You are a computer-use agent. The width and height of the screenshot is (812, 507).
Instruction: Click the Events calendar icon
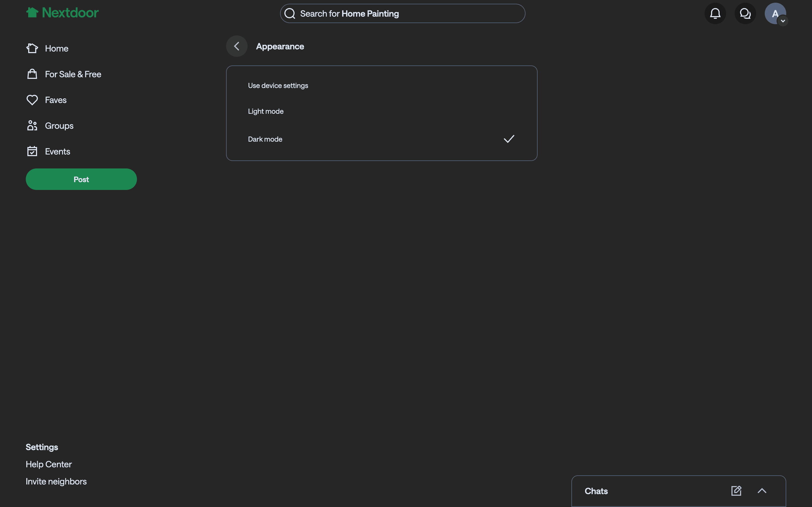(32, 152)
